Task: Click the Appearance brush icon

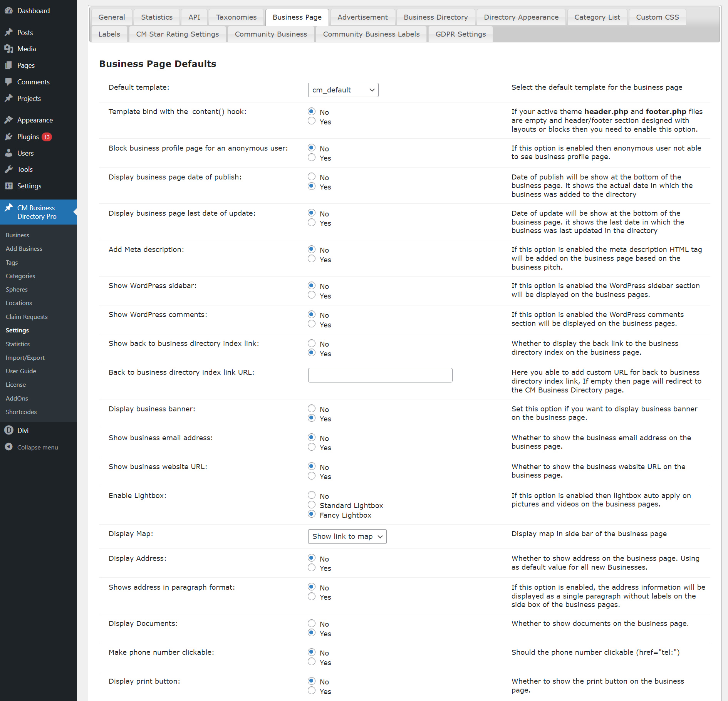Action: pos(9,120)
